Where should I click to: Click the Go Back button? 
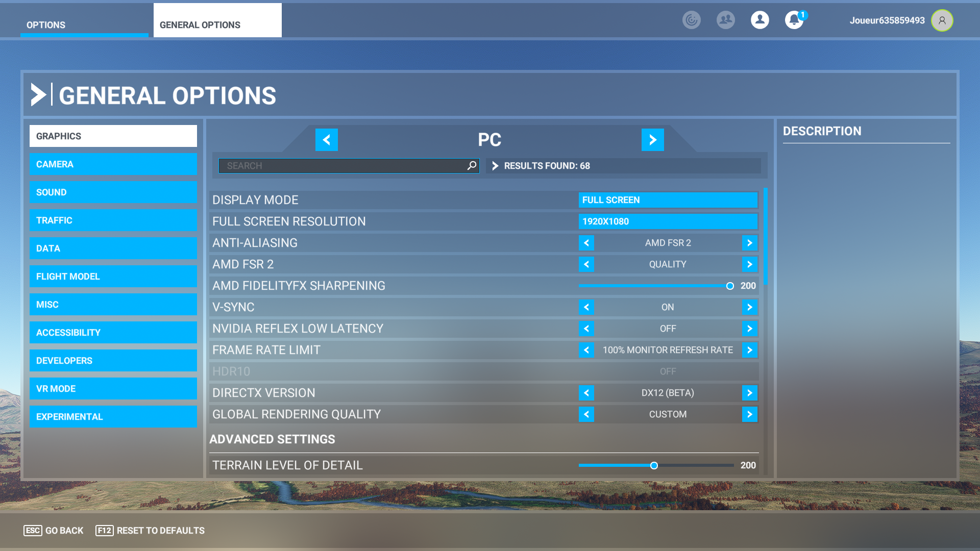(54, 531)
